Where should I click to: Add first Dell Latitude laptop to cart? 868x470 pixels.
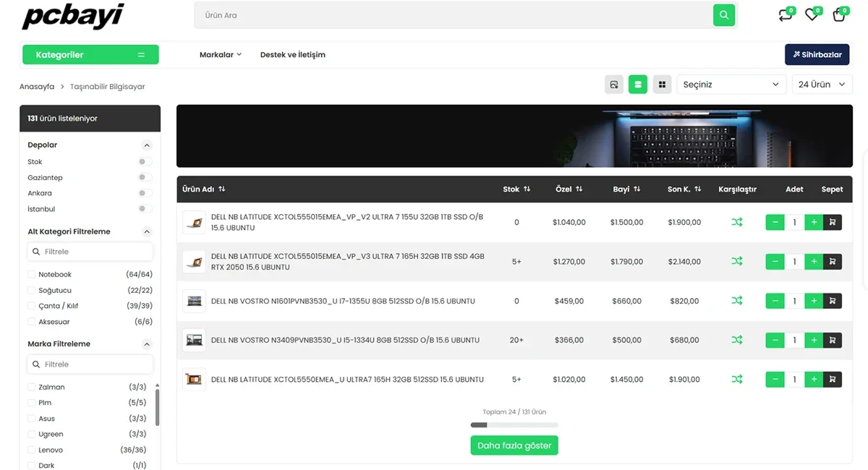(832, 223)
